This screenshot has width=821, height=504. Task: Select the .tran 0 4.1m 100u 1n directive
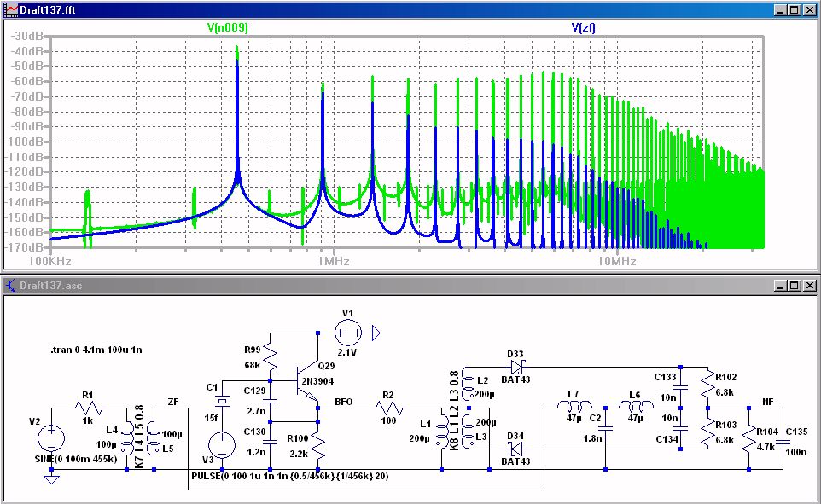click(96, 350)
